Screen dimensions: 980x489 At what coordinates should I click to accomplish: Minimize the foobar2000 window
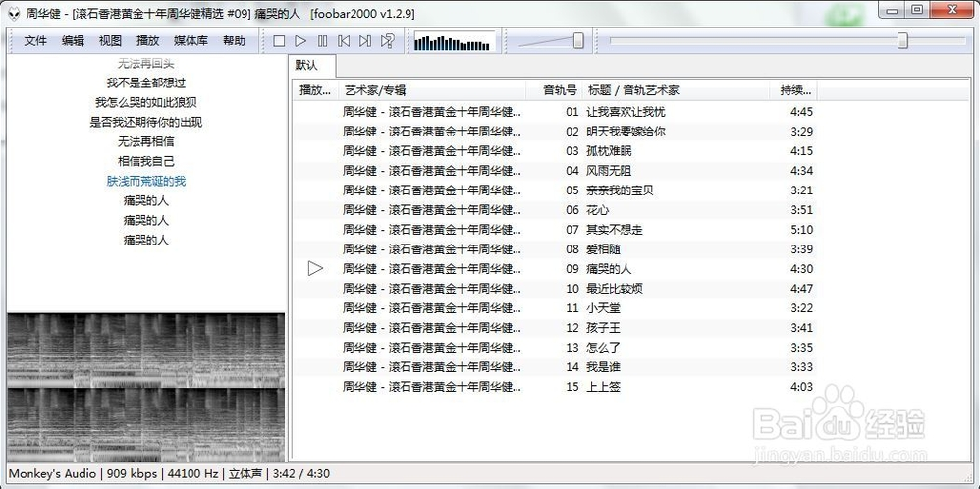click(x=892, y=10)
